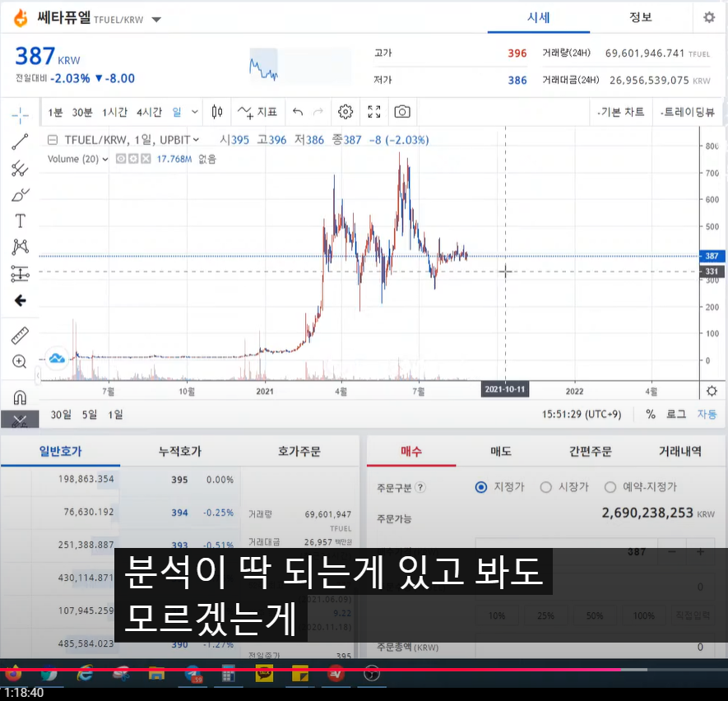Enter fullscreen chart mode

(373, 112)
